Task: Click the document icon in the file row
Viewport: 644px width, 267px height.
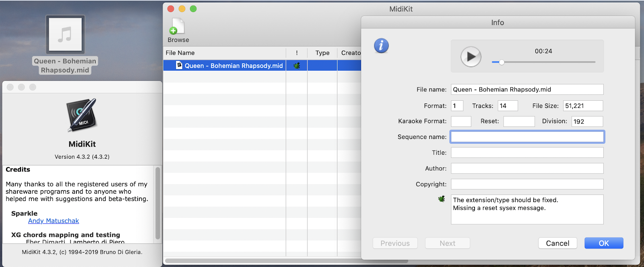Action: [x=179, y=65]
